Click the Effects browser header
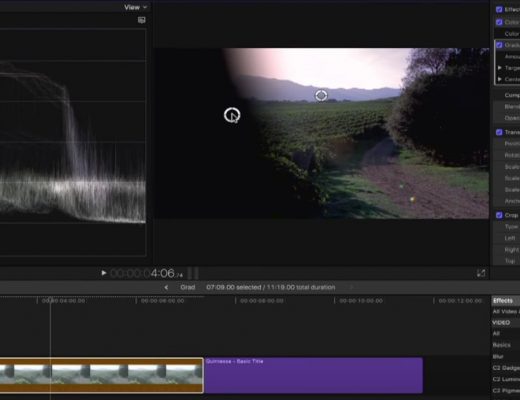Viewport: 520px width, 400px height. click(x=506, y=301)
